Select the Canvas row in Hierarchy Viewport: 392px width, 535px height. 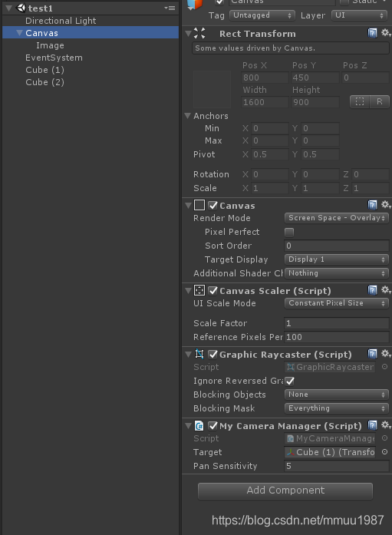click(x=91, y=33)
